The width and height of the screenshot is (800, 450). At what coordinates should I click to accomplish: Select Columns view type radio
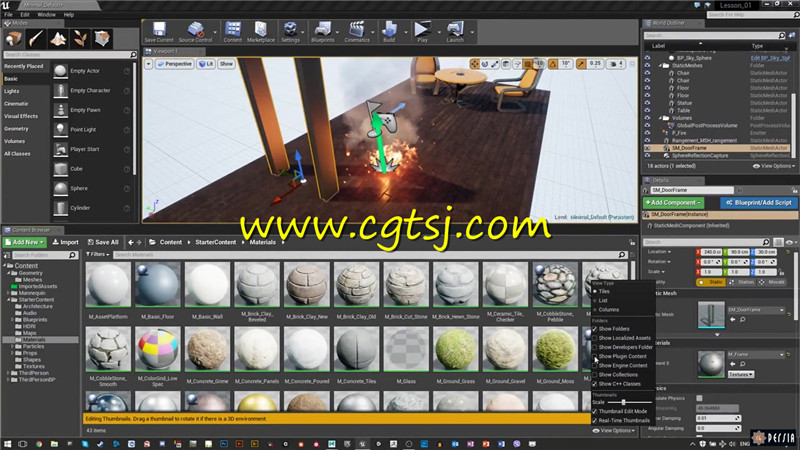tap(595, 310)
